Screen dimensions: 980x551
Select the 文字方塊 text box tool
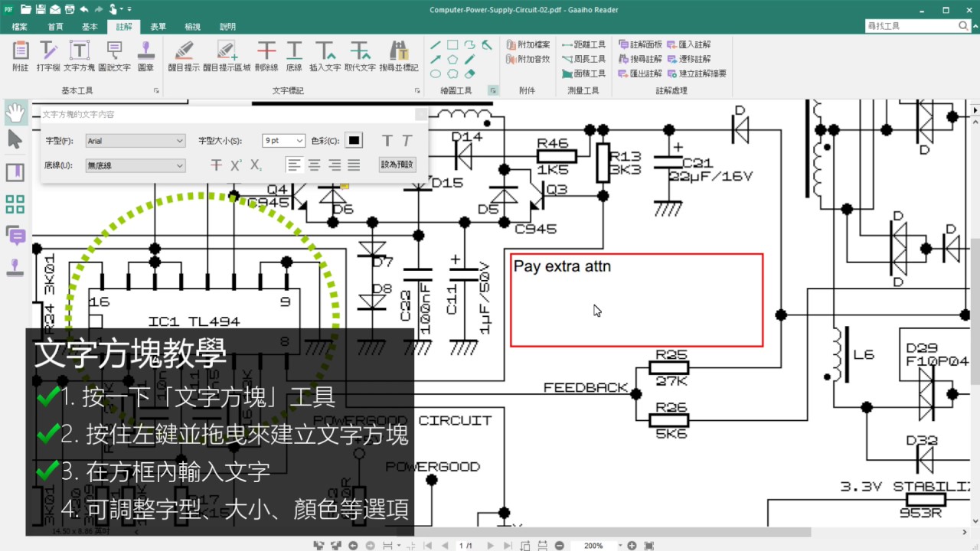coord(80,56)
